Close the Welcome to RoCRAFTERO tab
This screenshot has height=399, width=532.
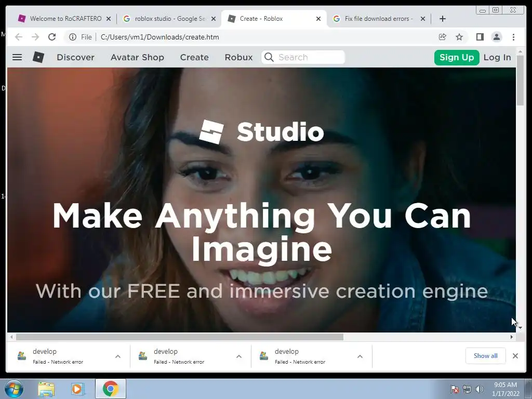pyautogui.click(x=109, y=19)
